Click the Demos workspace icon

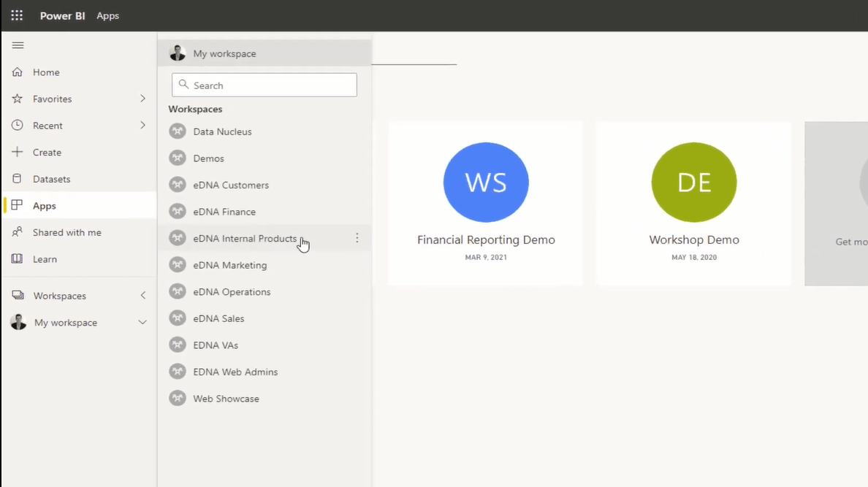click(x=177, y=158)
